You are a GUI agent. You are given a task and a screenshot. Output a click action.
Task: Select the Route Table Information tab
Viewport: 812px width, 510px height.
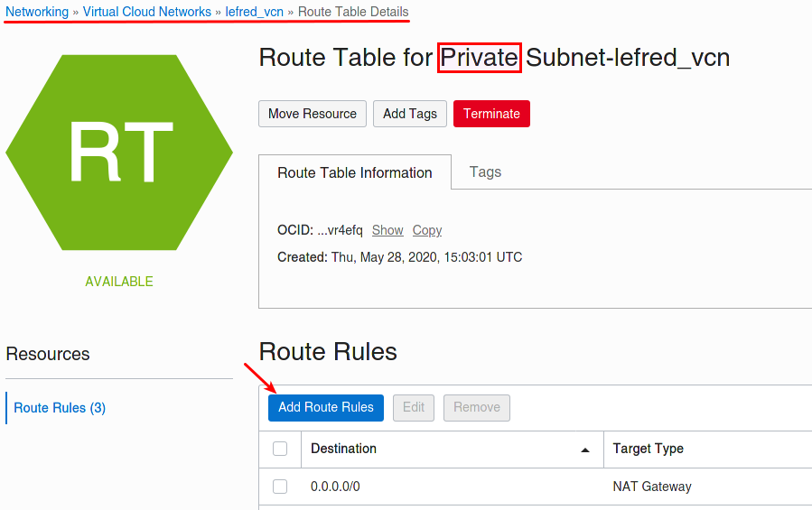[355, 172]
